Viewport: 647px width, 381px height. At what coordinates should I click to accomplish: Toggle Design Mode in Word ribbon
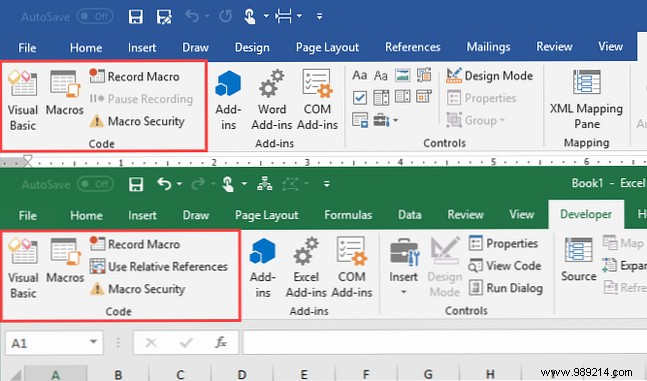[489, 76]
